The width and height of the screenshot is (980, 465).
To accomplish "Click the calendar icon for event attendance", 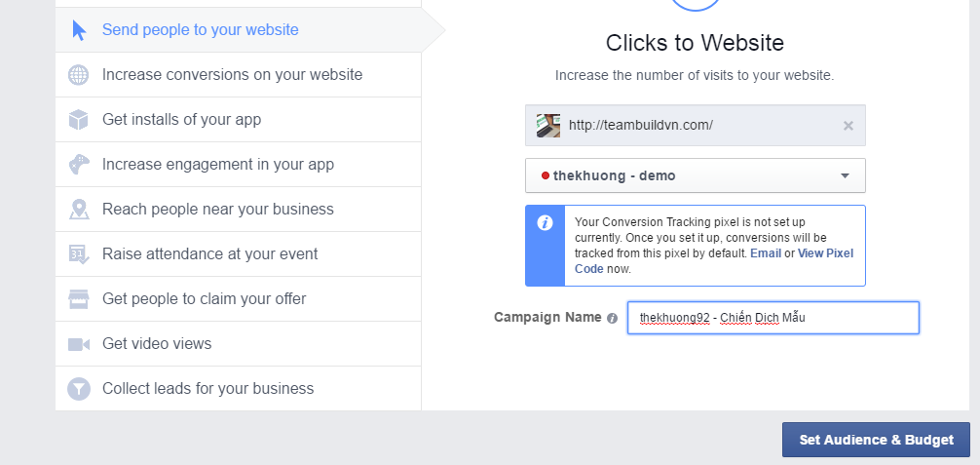I will point(79,254).
